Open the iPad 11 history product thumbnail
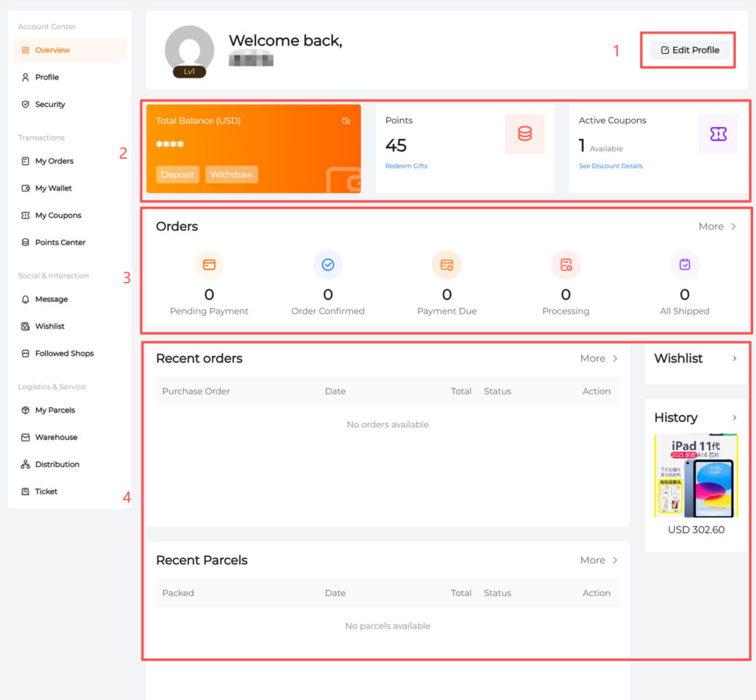This screenshot has width=756, height=700. click(695, 476)
